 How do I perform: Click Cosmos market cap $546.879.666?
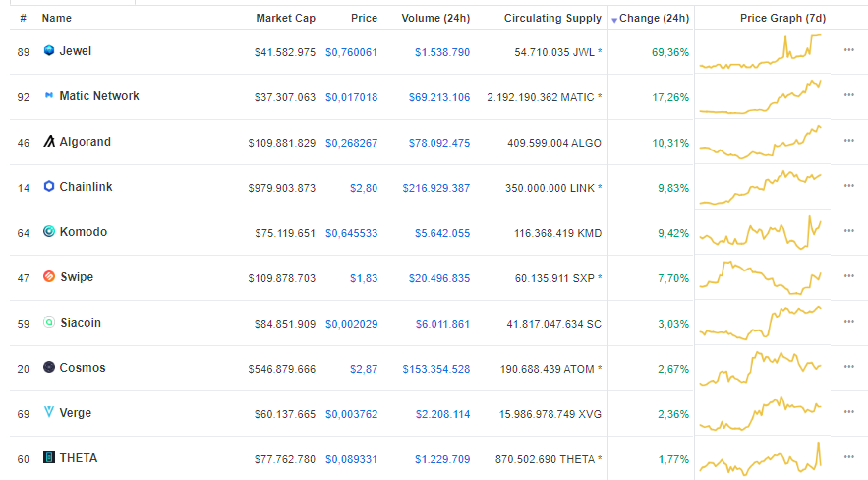pyautogui.click(x=282, y=369)
